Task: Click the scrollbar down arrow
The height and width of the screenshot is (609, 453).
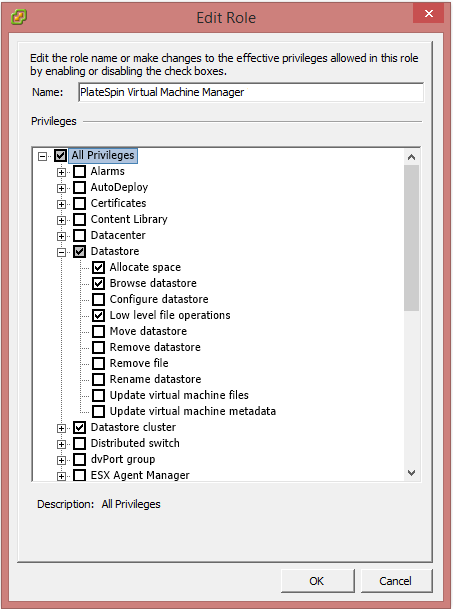Action: point(411,473)
